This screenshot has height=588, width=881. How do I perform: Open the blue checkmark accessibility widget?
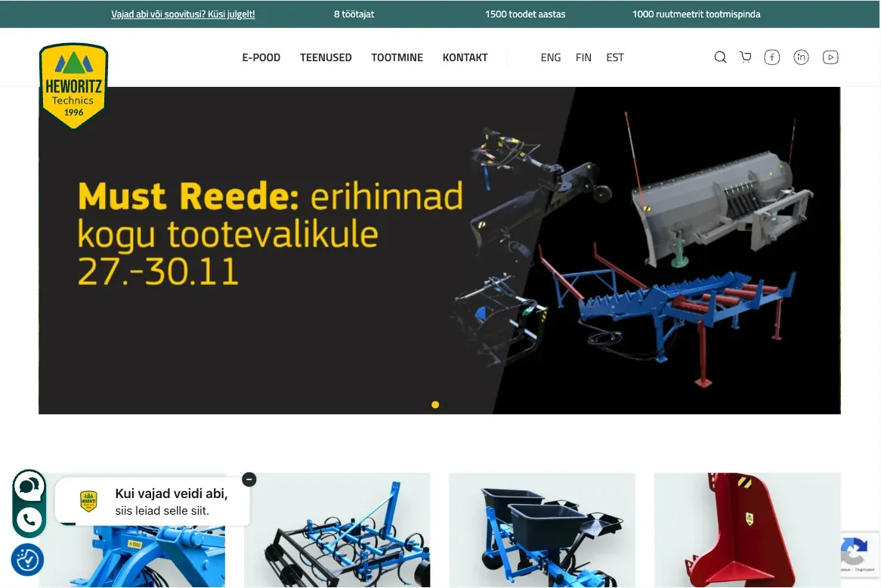(x=27, y=560)
